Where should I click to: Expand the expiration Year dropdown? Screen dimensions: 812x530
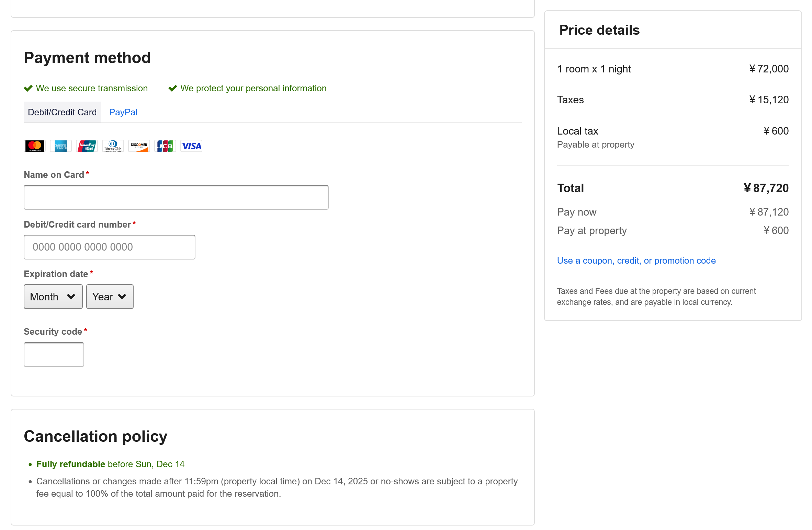110,297
